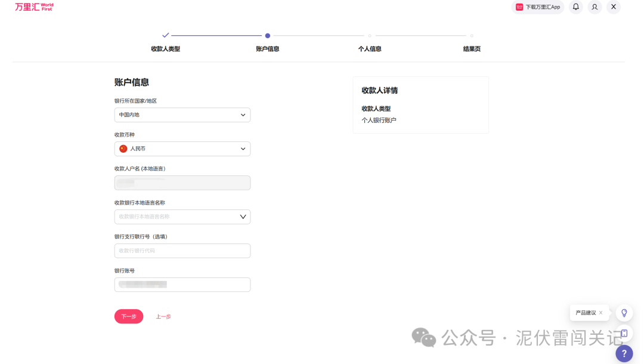The image size is (644, 364).
Task: Click the 下一步 button
Action: (128, 316)
